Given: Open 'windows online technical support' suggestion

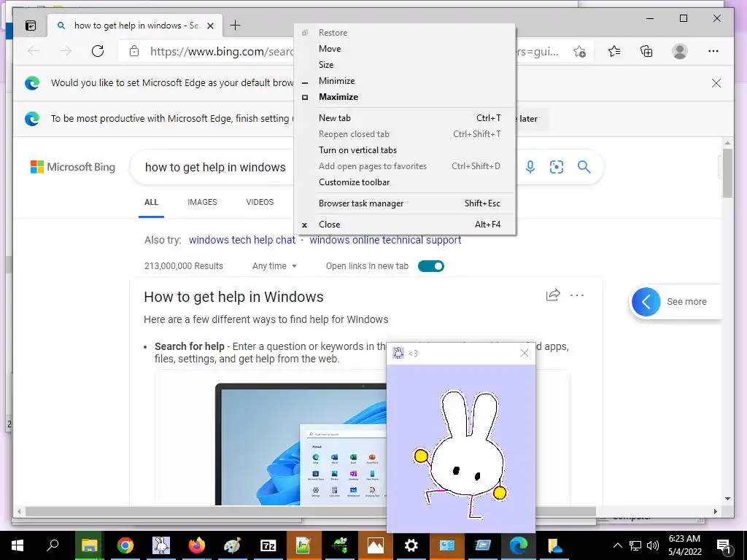Looking at the screenshot, I should click(x=385, y=239).
